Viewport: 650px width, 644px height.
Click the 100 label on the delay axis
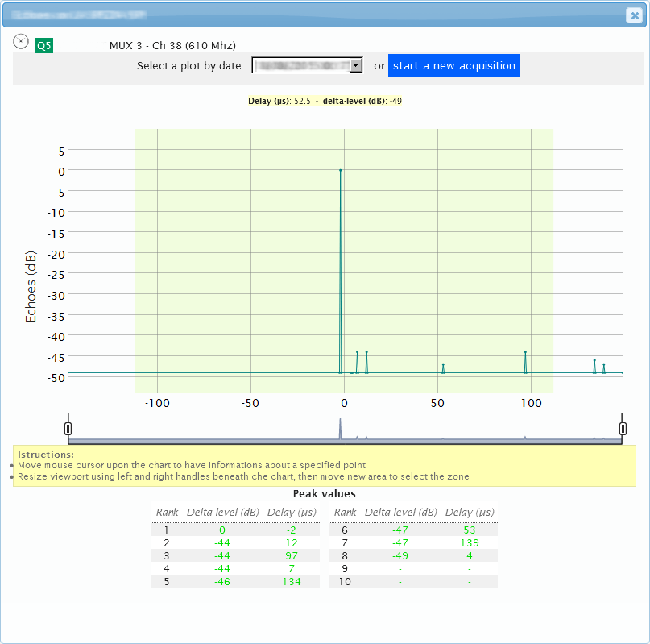coord(532,403)
